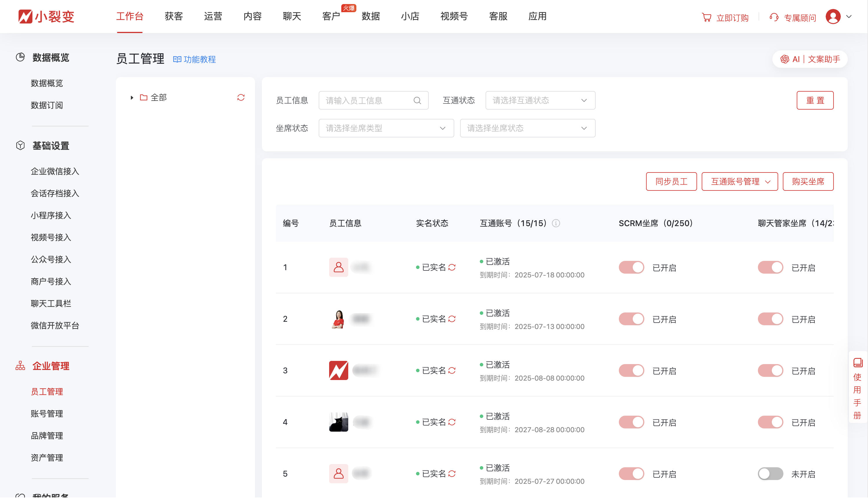The width and height of the screenshot is (868, 498).
Task: Open the 互通账号管理 dropdown button
Action: click(x=739, y=182)
